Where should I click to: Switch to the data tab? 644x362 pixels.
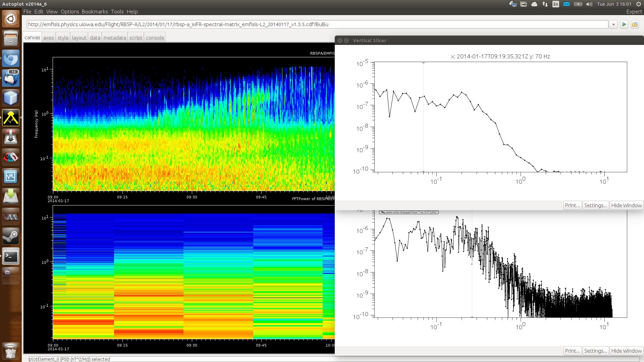point(95,38)
